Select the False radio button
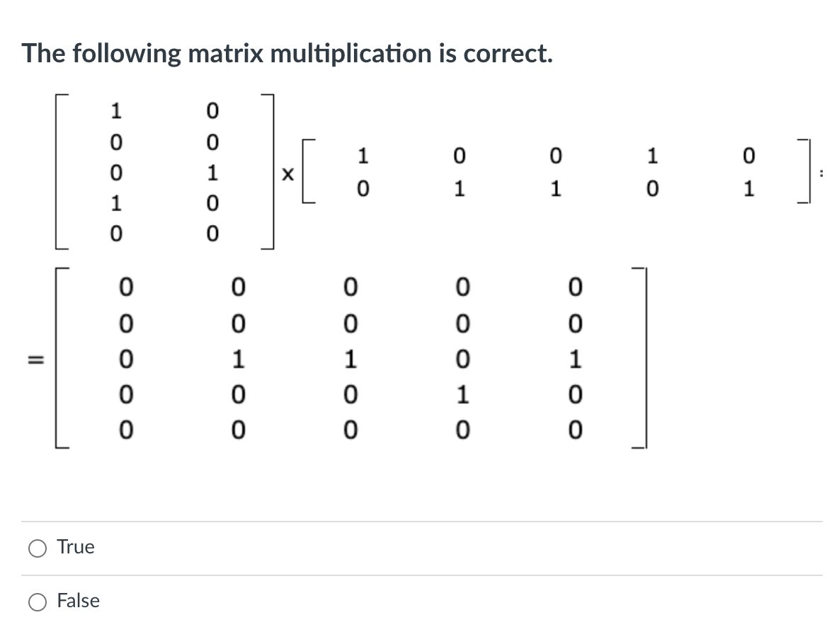The height and width of the screenshot is (644, 827). 37,601
